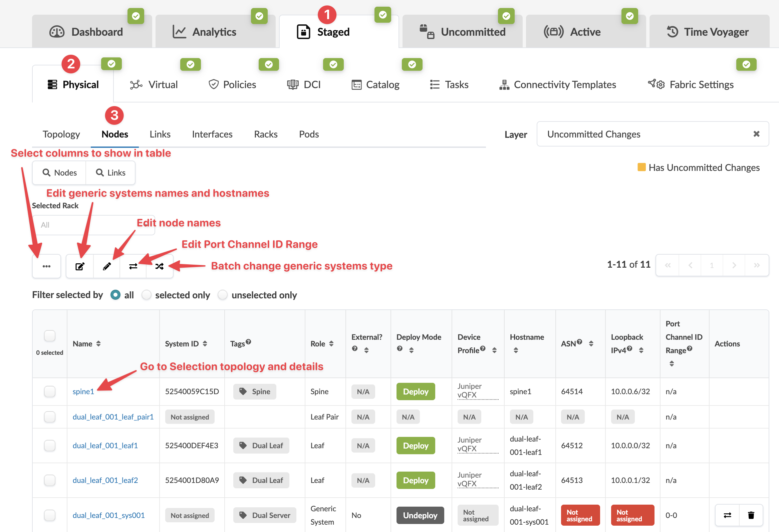Viewport: 779px width, 532px height.
Task: Click the pencil edit node names icon
Action: point(106,266)
